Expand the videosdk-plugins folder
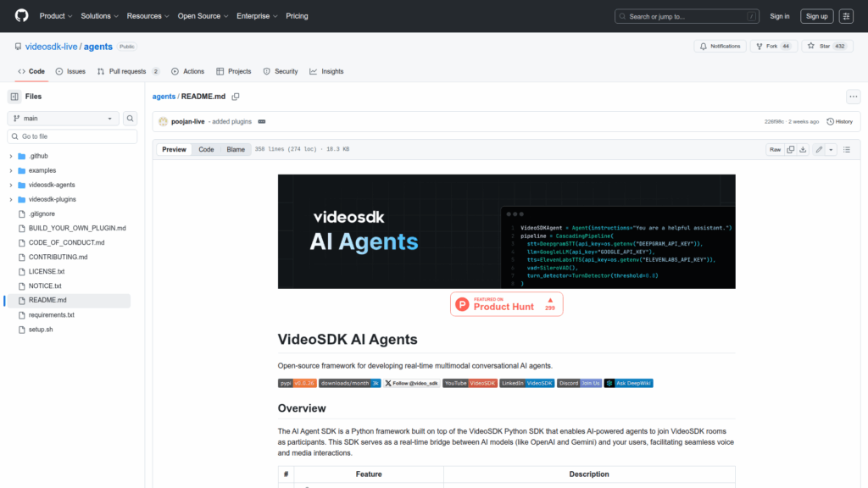The width and height of the screenshot is (868, 488). click(x=11, y=200)
